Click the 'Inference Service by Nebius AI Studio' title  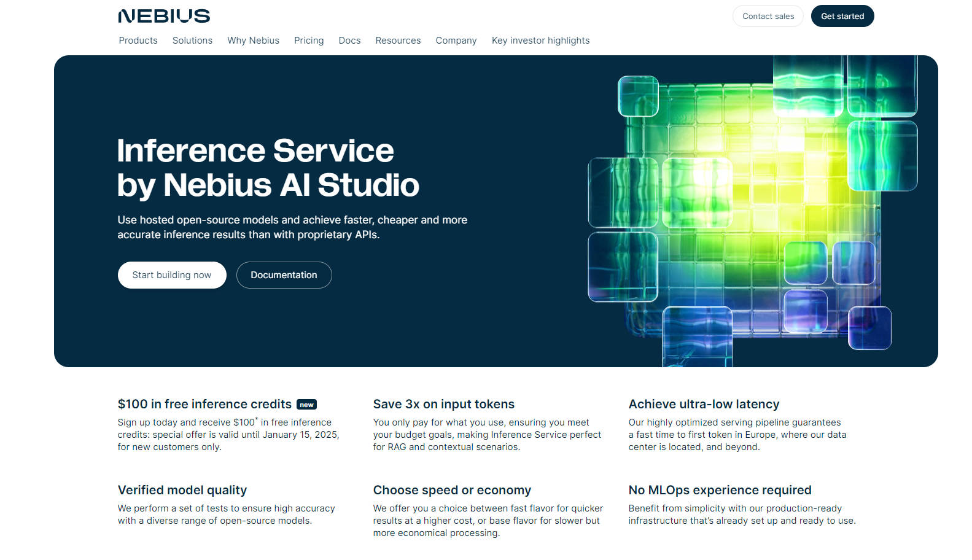[268, 168]
